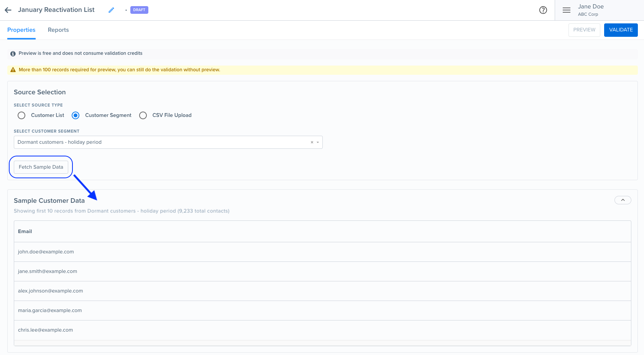Switch to the Properties tab
The height and width of the screenshot is (355, 644).
pos(21,30)
